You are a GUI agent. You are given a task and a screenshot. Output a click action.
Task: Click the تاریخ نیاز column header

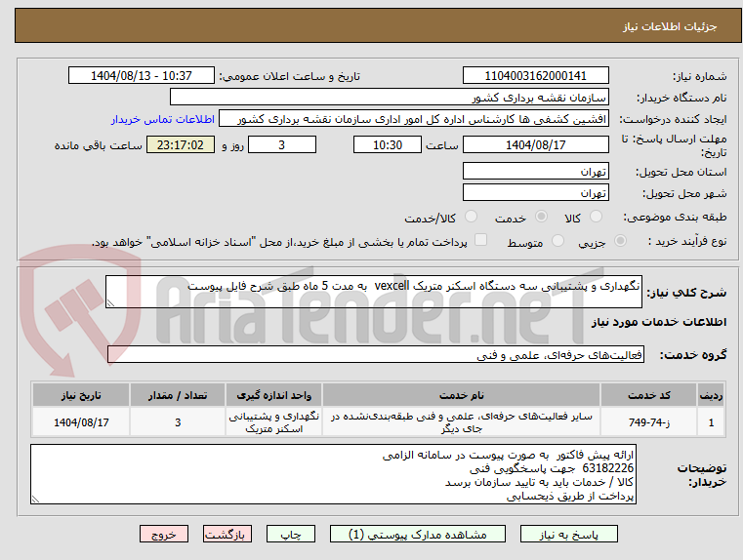(x=81, y=395)
